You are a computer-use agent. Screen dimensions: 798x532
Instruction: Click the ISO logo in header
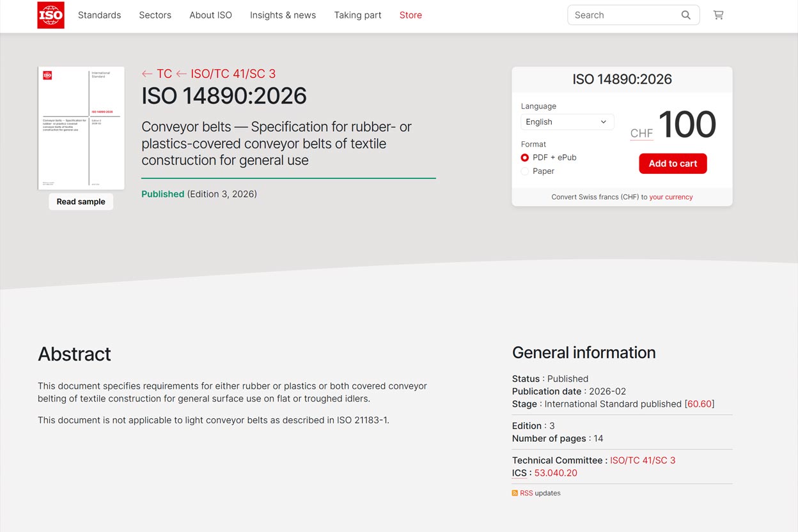coord(51,15)
